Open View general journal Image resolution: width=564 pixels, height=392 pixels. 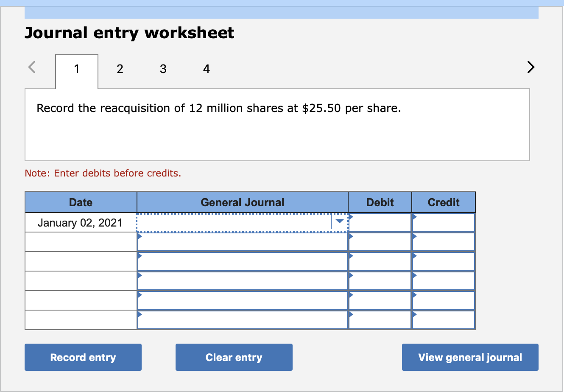click(470, 357)
